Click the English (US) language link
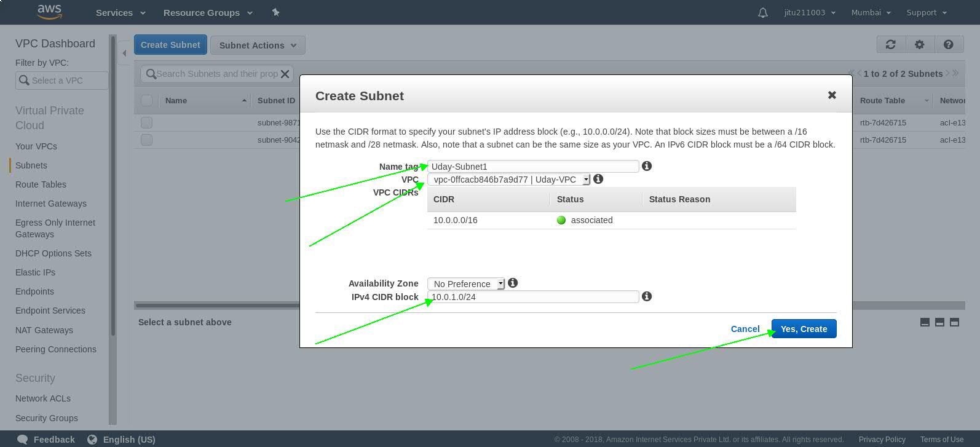The width and height of the screenshot is (980, 447). [129, 439]
